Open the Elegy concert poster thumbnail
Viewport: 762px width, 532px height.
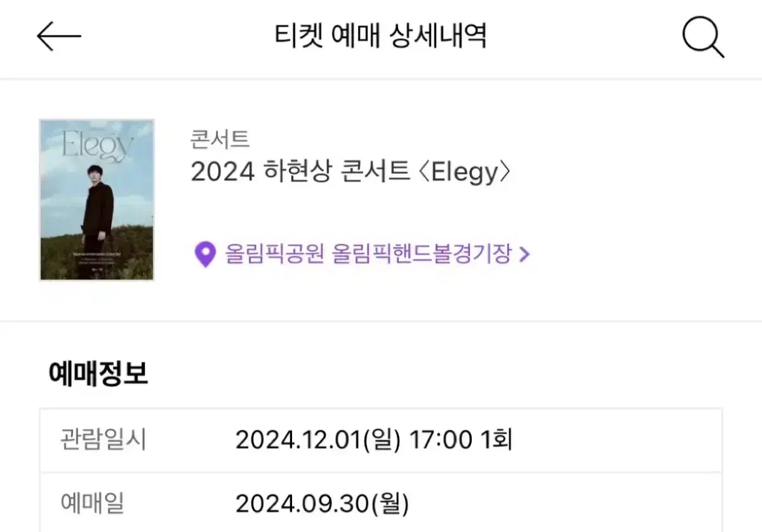pos(97,200)
